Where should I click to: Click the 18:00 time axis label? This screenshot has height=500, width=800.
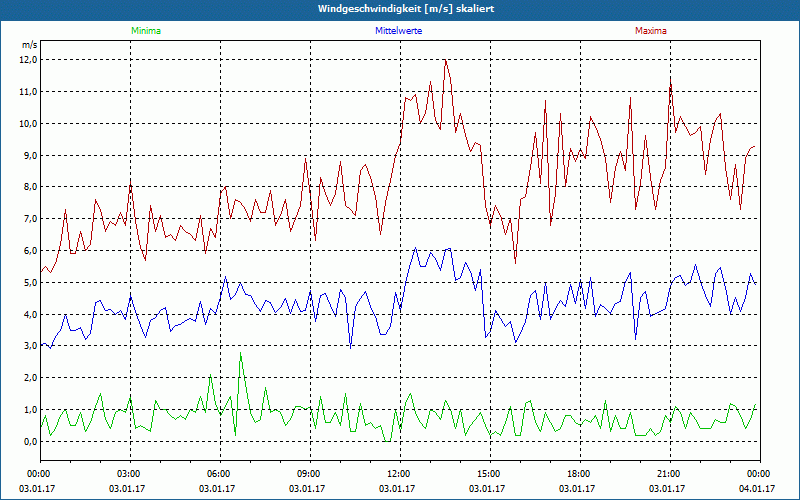point(580,474)
